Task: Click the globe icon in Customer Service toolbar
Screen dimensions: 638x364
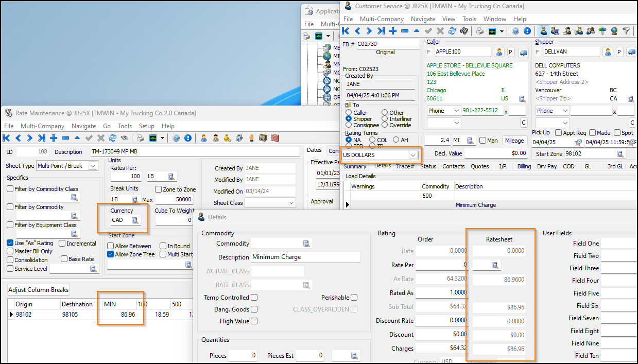Action: (614, 31)
